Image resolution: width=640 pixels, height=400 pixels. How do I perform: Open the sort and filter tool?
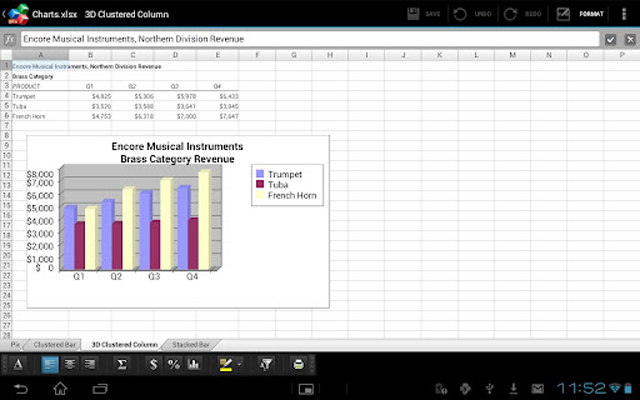pos(266,364)
